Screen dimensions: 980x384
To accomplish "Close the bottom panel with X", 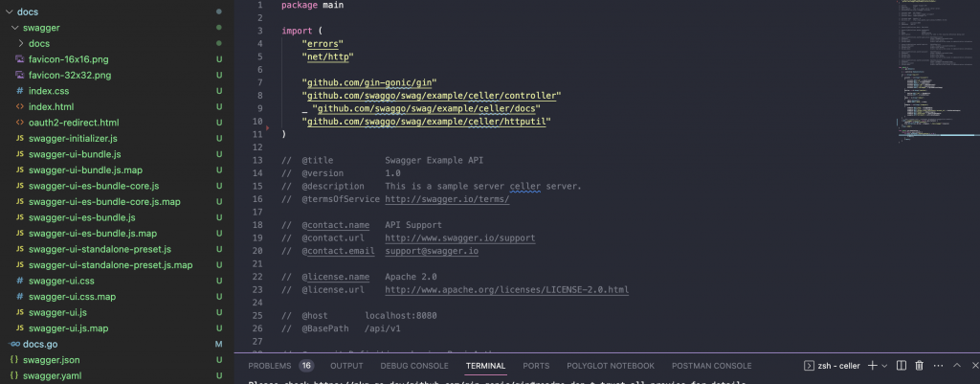I will click(973, 365).
